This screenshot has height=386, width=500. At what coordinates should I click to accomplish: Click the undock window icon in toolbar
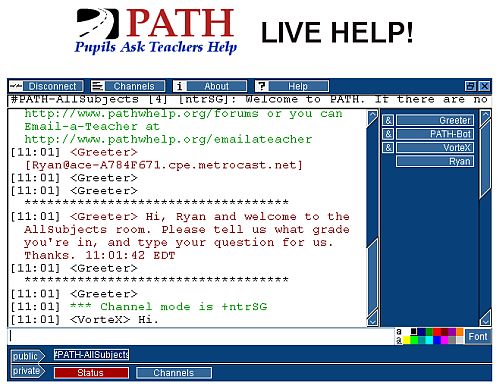pyautogui.click(x=470, y=86)
